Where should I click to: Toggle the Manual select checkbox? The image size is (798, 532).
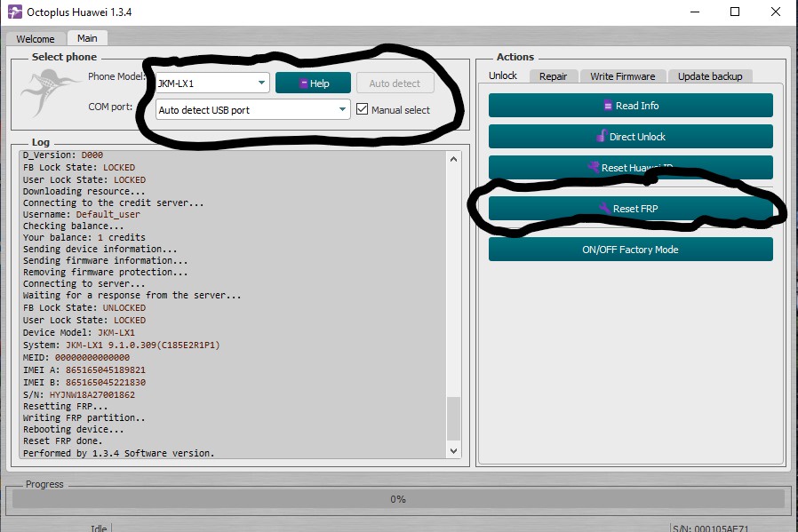(x=362, y=109)
